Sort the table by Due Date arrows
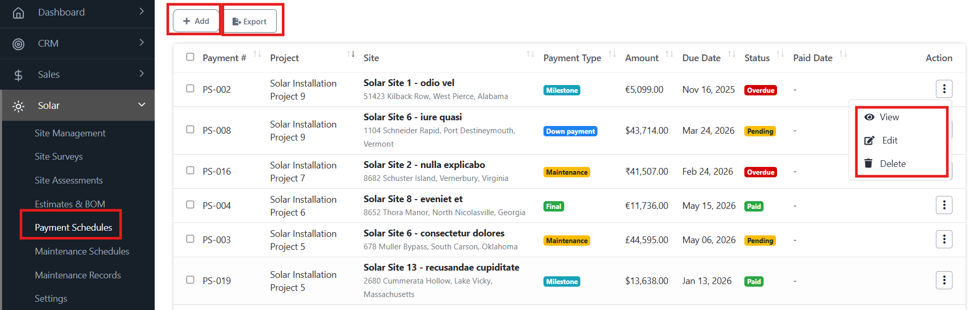 pos(731,54)
